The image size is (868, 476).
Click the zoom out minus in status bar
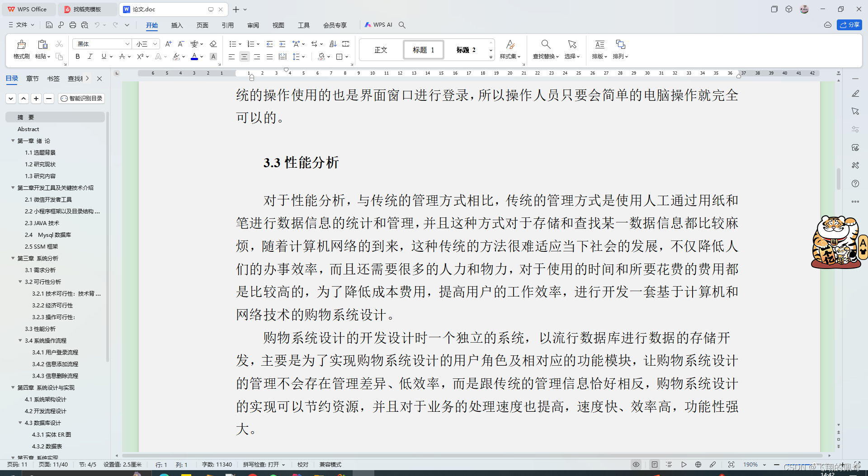tap(777, 464)
